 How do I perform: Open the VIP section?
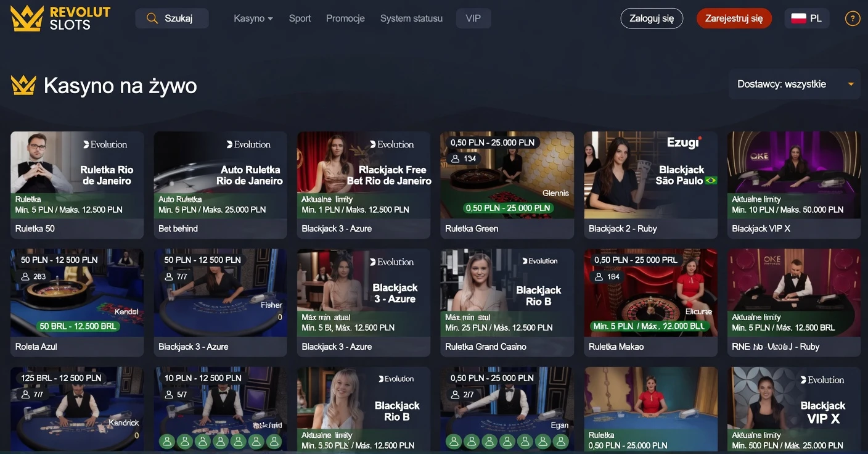473,19
